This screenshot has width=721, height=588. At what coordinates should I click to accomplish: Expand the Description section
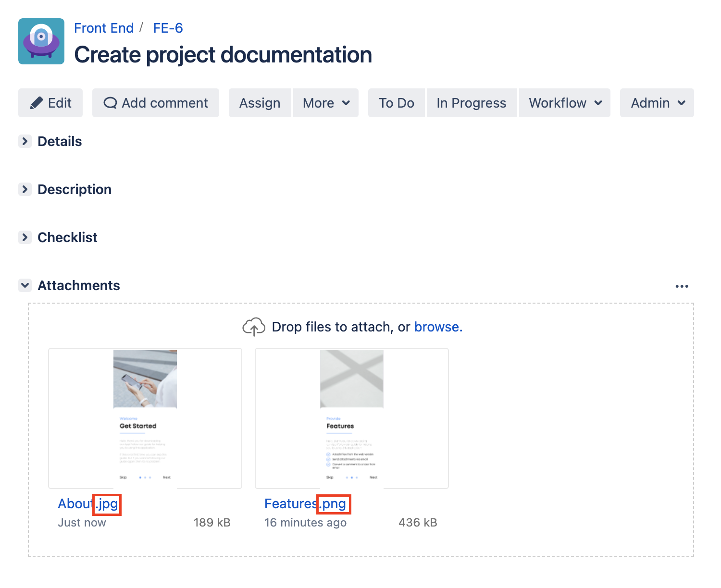25,189
